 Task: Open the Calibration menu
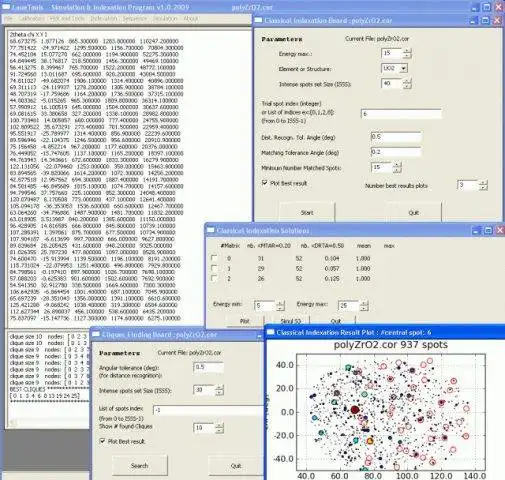pos(32,19)
